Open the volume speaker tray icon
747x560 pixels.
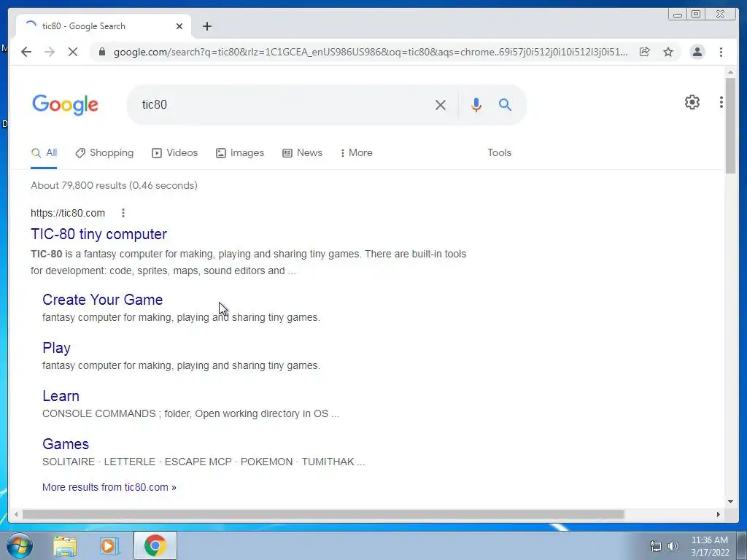[x=673, y=546]
